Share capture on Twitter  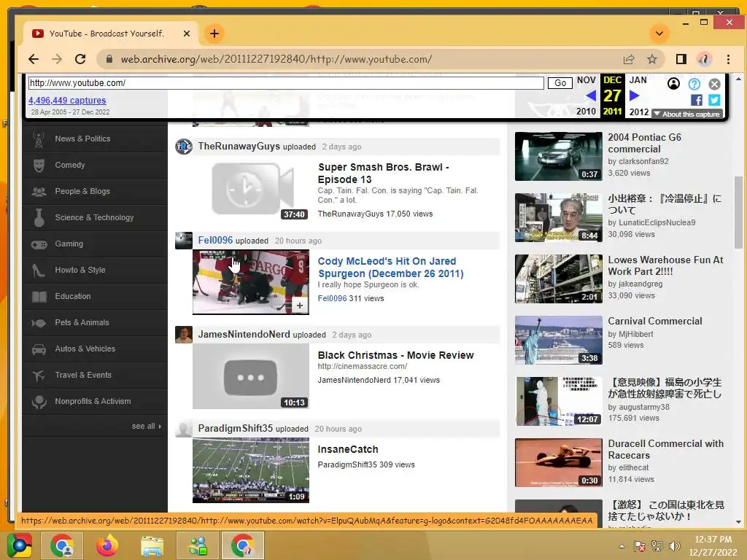coord(714,100)
